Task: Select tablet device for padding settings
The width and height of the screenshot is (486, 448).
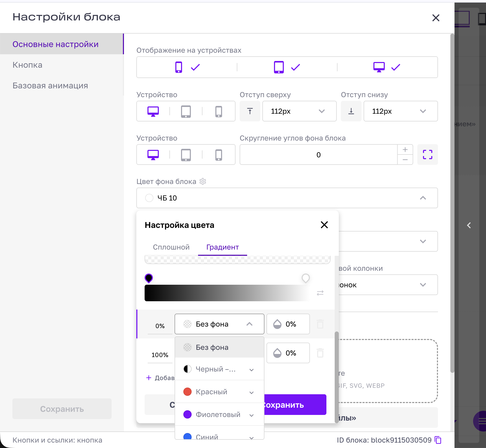Action: pos(186,111)
